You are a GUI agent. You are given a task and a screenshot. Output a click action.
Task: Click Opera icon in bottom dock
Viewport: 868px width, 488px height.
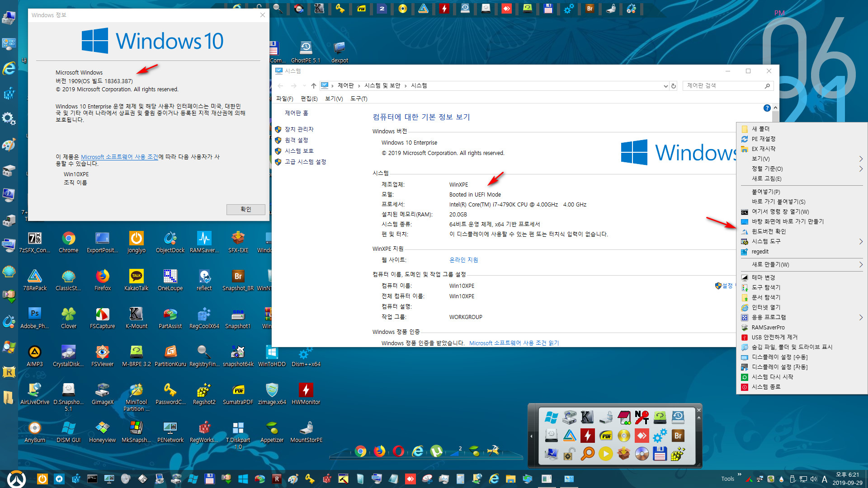click(398, 451)
